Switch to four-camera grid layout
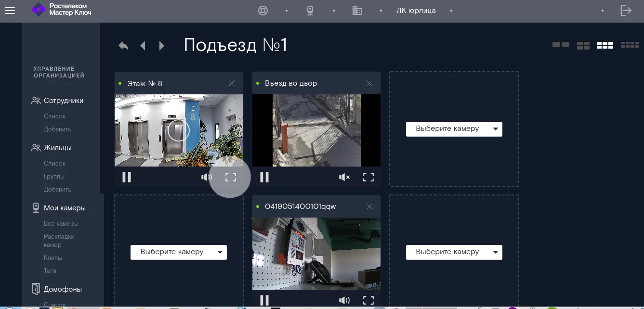This screenshot has width=644, height=309. (583, 46)
